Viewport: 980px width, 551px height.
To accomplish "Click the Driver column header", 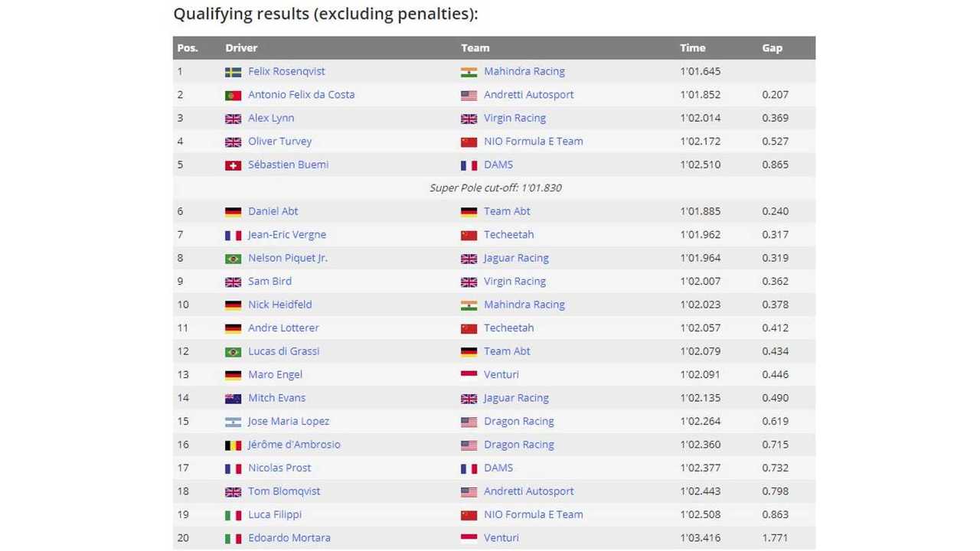I will (241, 47).
